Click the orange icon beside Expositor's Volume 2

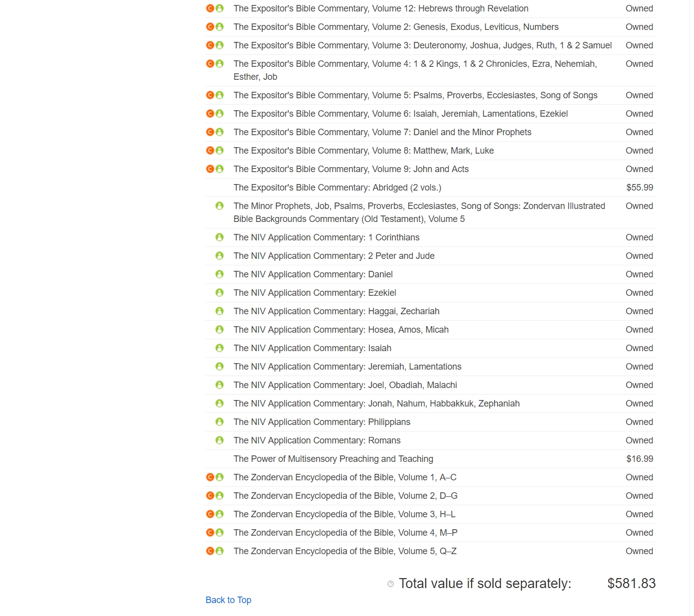tap(210, 27)
